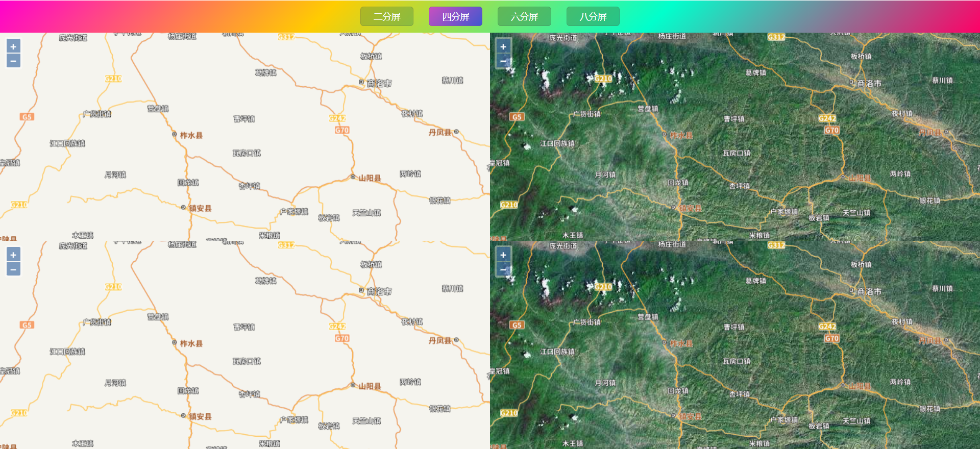Click the G5 highway shield on bottom-right map

pos(517,325)
